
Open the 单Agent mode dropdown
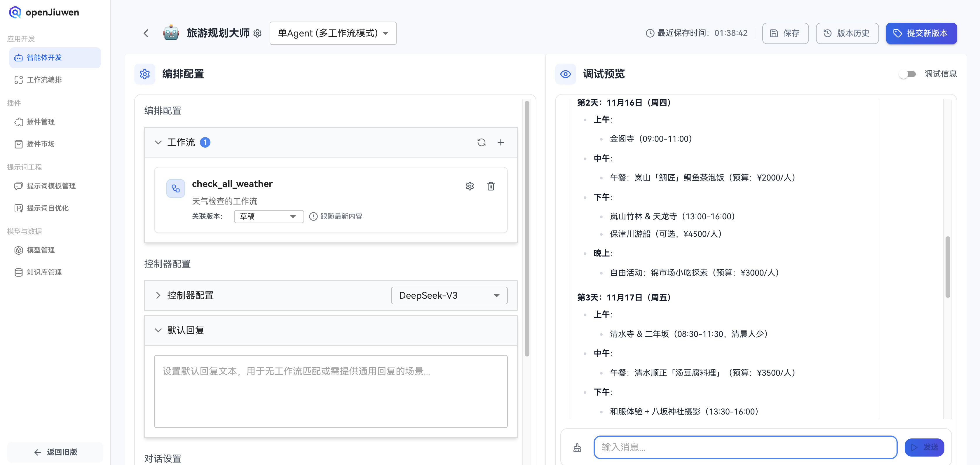pyautogui.click(x=333, y=34)
